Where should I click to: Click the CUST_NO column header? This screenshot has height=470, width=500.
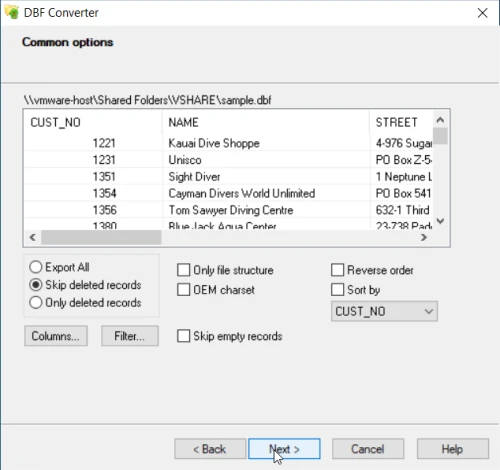coord(93,122)
